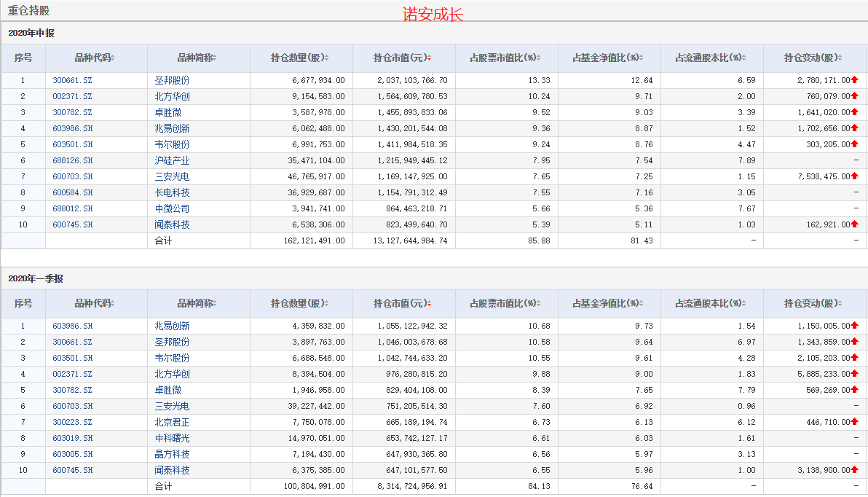Click 序号 header in 2020年中报 table

23,58
